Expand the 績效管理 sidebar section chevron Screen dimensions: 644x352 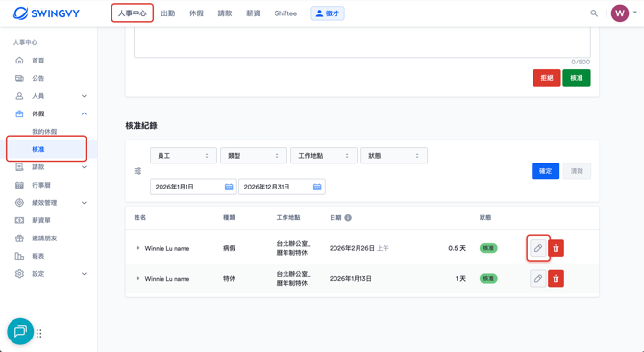click(84, 203)
